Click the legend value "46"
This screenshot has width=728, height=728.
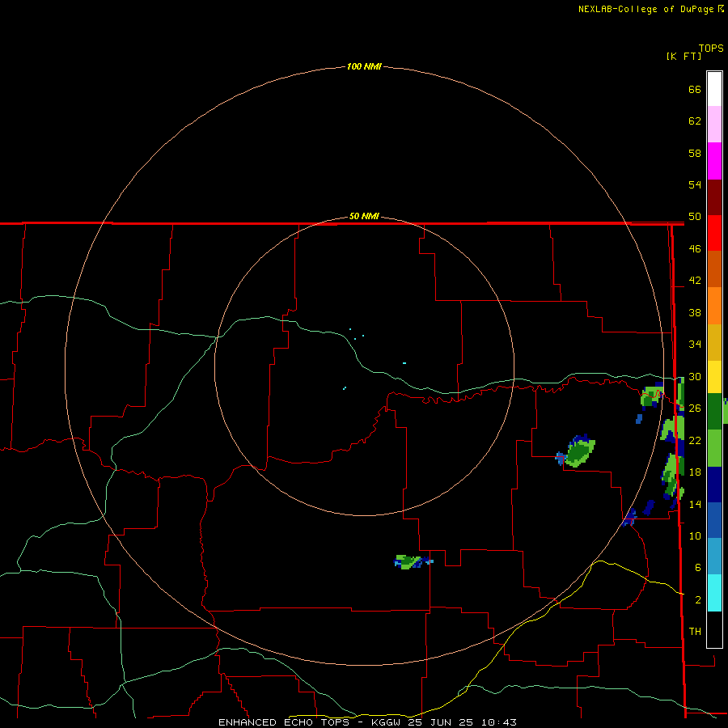click(695, 249)
